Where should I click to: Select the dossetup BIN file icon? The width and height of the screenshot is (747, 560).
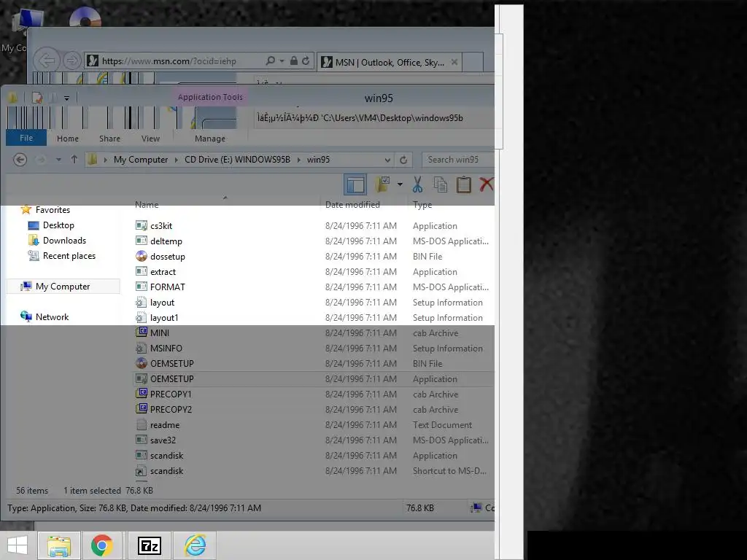(141, 256)
